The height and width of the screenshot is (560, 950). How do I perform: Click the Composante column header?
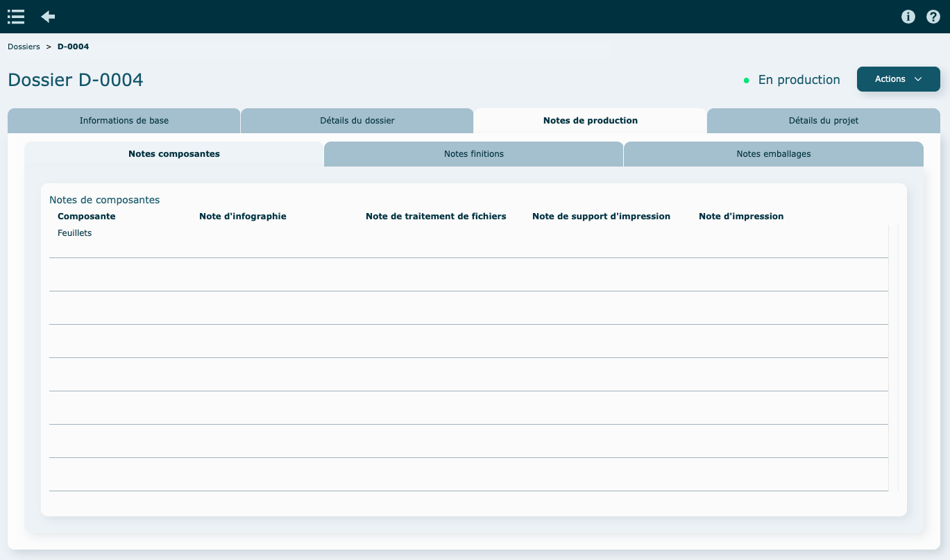click(x=86, y=217)
